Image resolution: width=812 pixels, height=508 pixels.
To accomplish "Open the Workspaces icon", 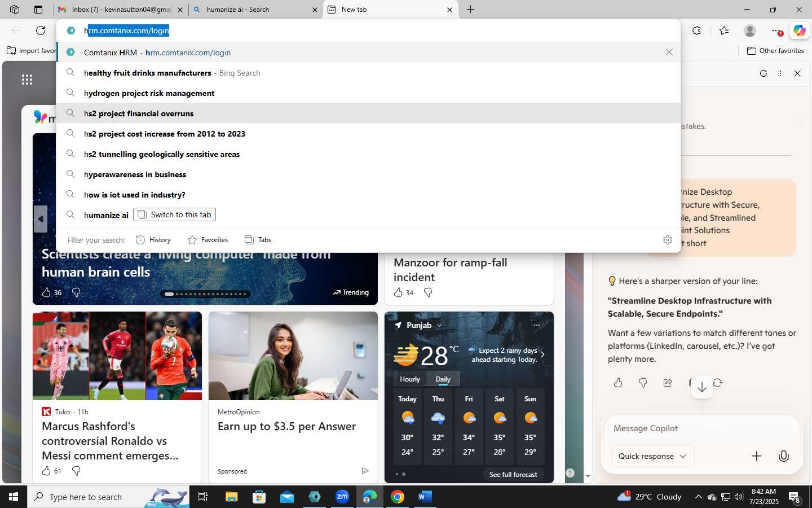I will click(x=15, y=10).
